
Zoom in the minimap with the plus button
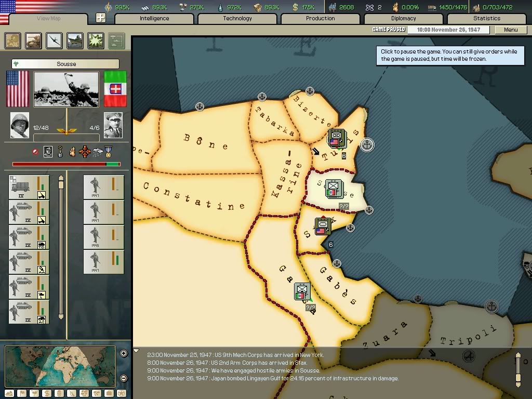(124, 354)
